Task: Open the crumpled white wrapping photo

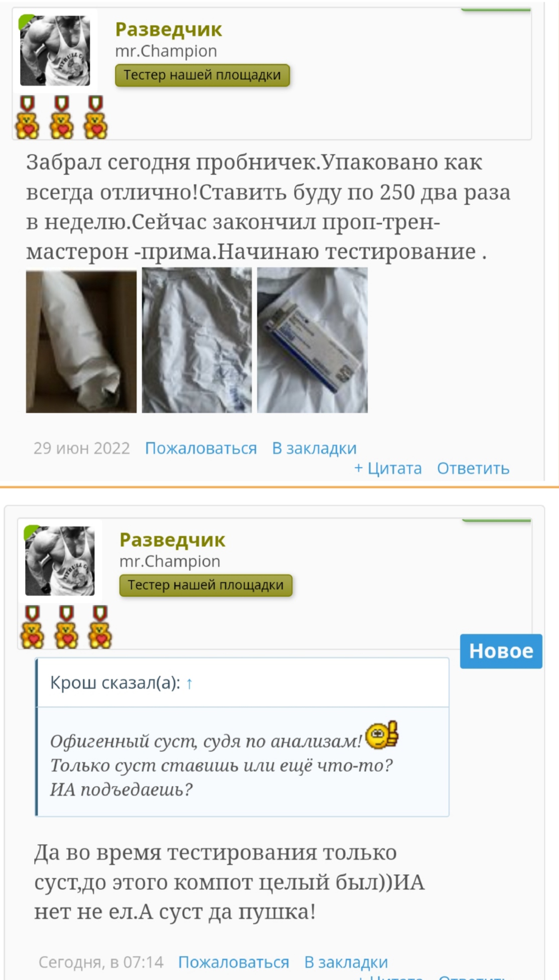Action: pos(197,340)
